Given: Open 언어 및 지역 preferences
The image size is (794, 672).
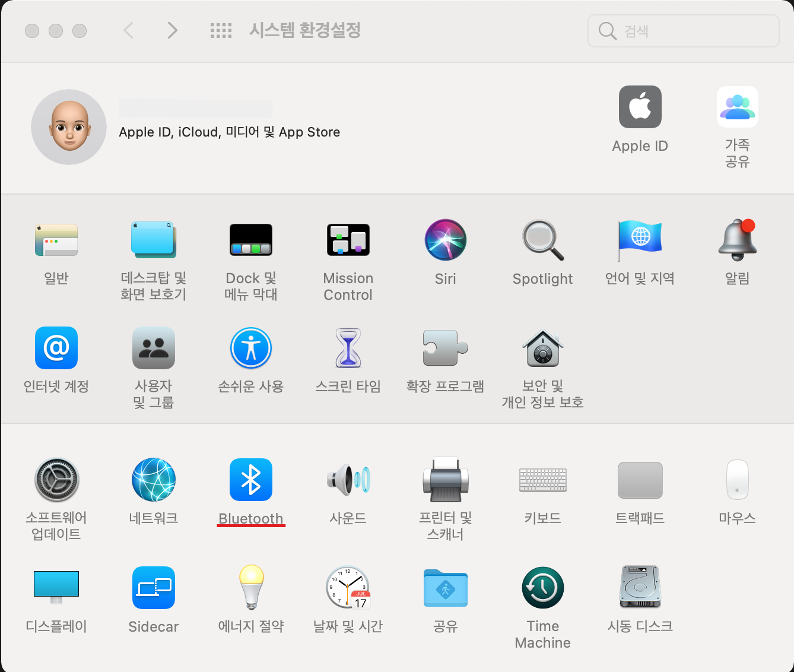Looking at the screenshot, I should 640,240.
